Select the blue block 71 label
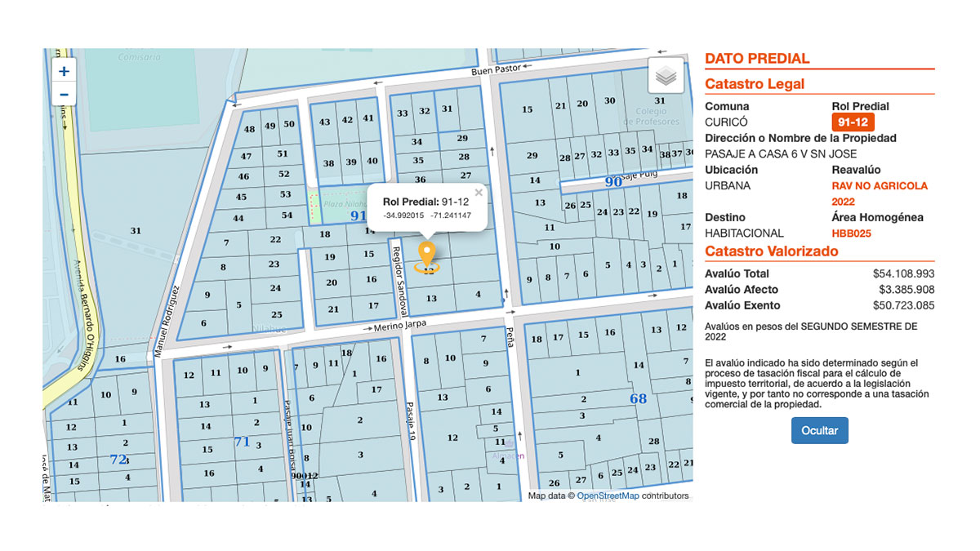This screenshot has height=551, width=980. coord(242,442)
